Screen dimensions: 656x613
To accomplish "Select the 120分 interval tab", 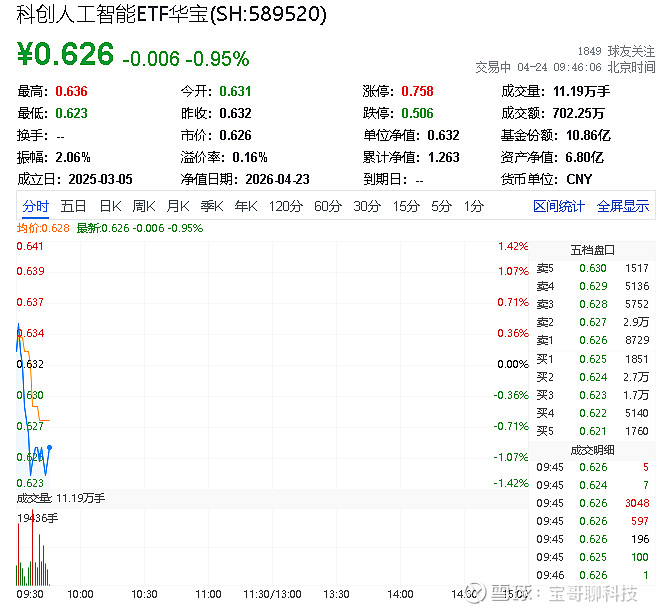I will [286, 206].
